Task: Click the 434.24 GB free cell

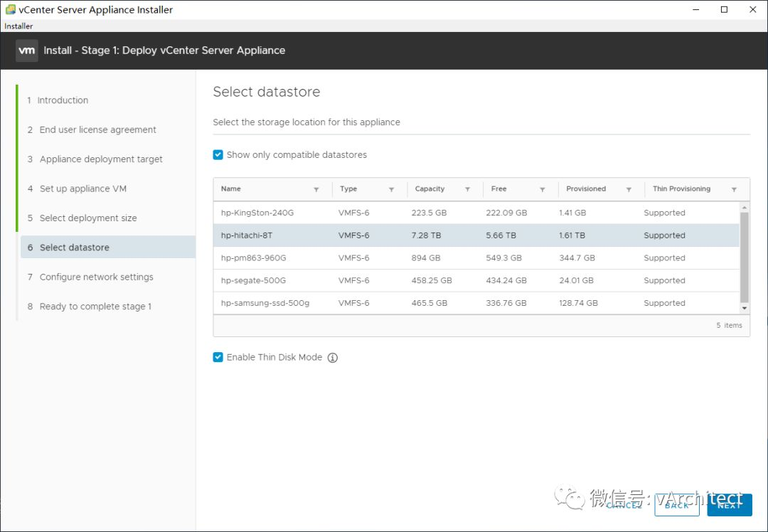Action: pyautogui.click(x=506, y=281)
